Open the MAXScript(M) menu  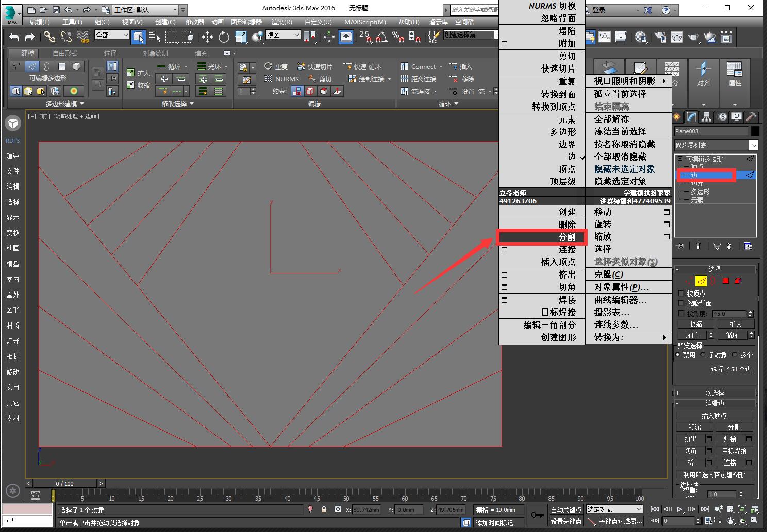(365, 22)
